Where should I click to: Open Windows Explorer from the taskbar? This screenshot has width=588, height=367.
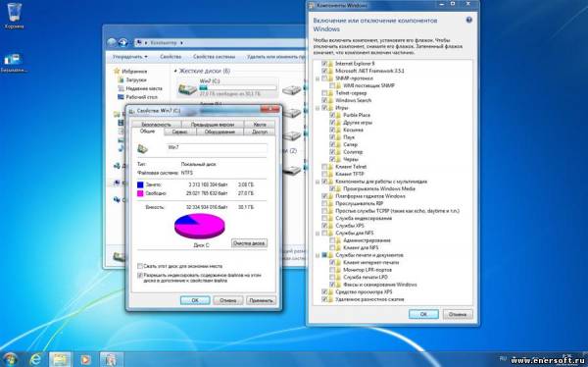coord(60,360)
